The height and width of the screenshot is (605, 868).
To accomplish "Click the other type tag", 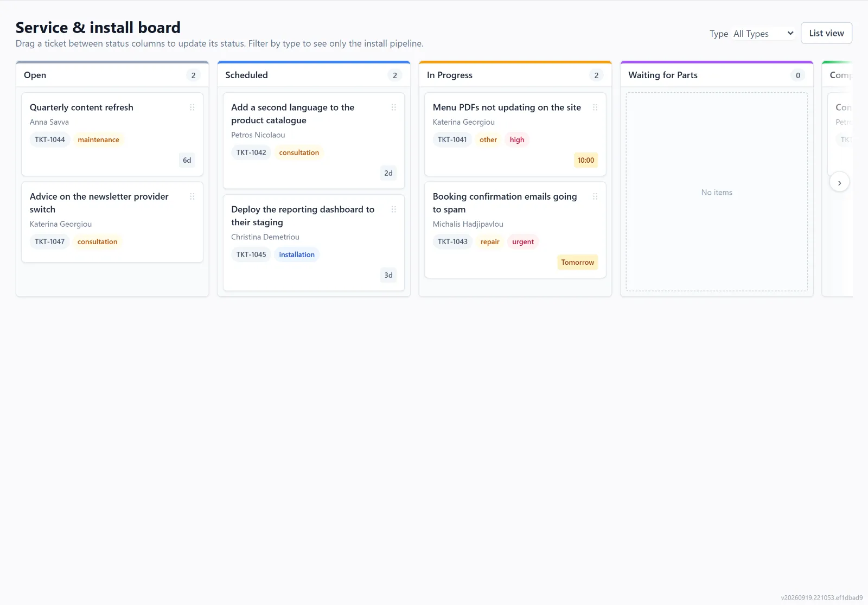I will point(488,139).
